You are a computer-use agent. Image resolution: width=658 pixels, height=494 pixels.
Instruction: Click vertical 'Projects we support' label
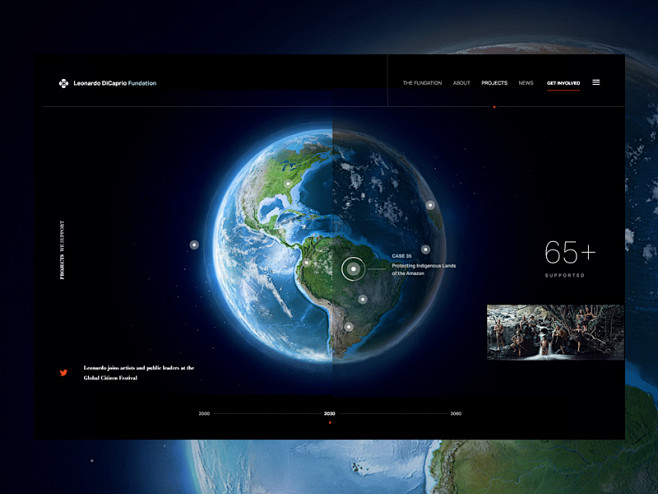62,250
